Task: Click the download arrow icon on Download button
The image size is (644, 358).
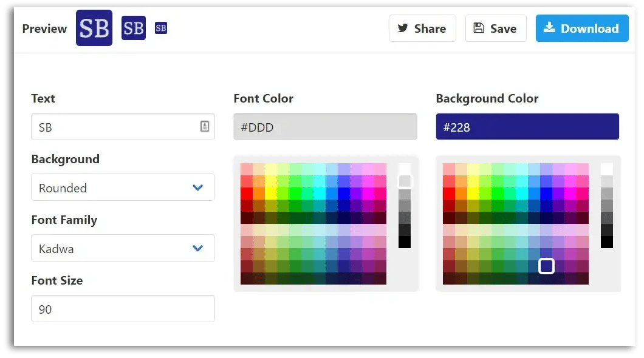Action: pyautogui.click(x=550, y=28)
